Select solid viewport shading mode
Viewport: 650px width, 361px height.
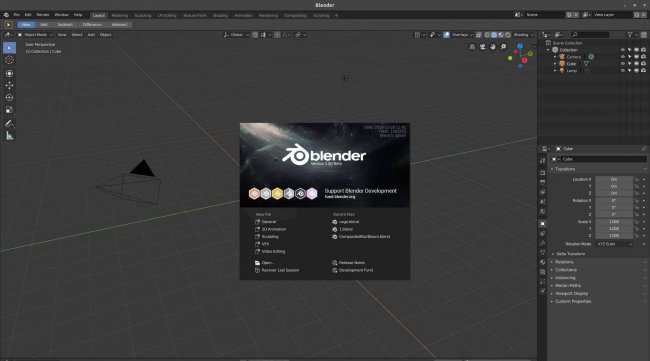pos(494,35)
